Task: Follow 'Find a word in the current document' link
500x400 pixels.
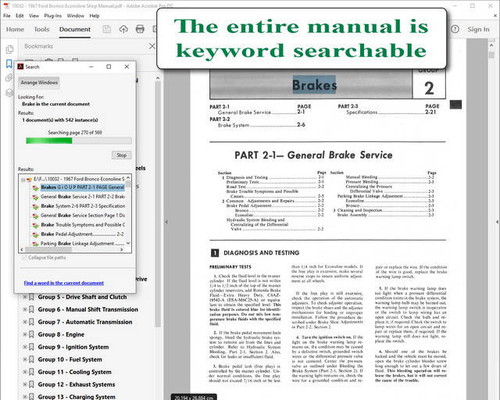Action: [64, 283]
